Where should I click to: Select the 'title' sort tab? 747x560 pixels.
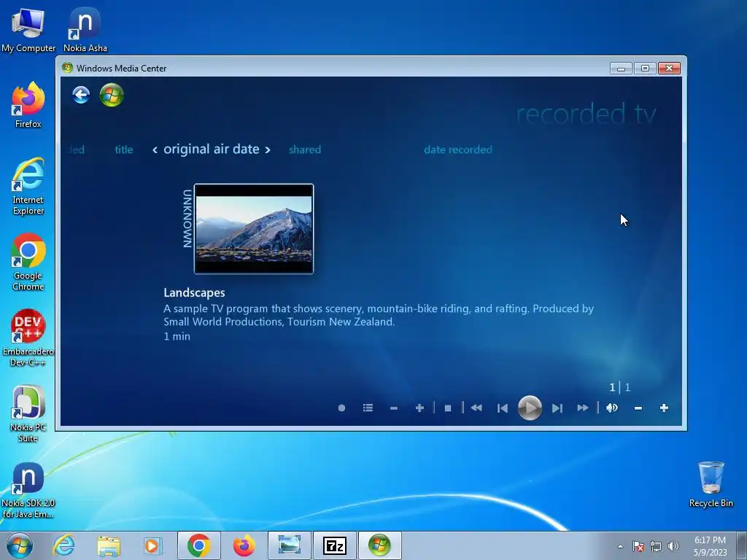point(124,149)
